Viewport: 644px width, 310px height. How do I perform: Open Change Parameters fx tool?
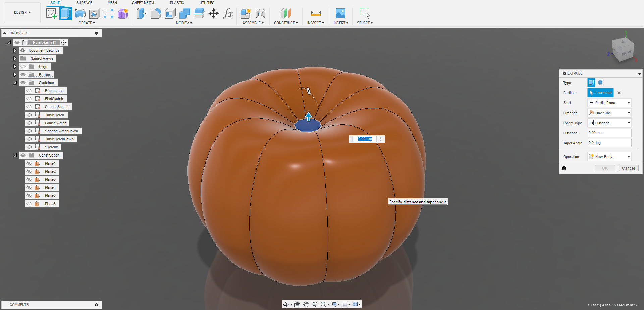tap(228, 13)
